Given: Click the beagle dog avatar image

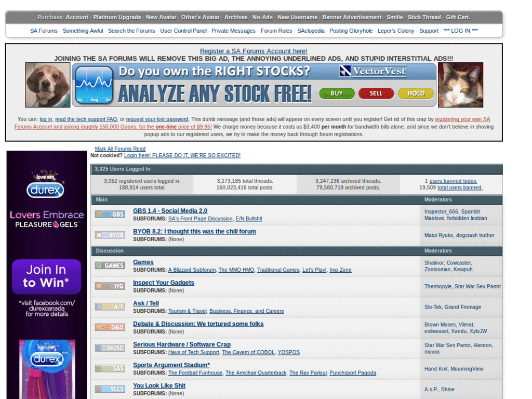Looking at the screenshot, I should [x=47, y=85].
